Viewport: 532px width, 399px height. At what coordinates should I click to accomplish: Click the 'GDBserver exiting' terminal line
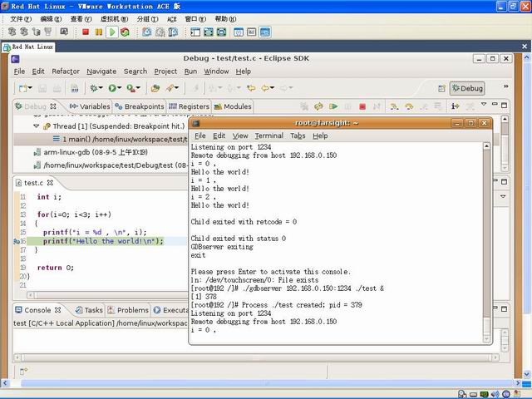[x=222, y=247]
